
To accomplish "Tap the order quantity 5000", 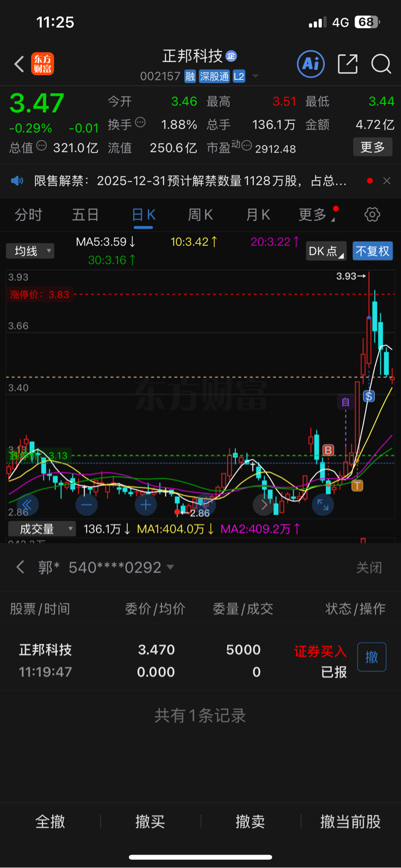I will click(243, 650).
